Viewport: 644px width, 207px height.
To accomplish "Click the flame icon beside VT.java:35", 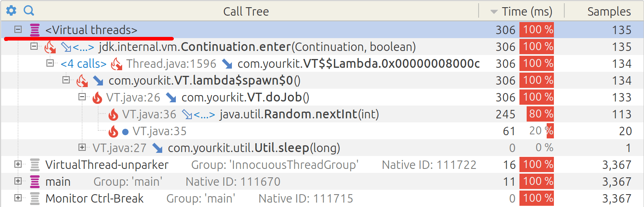I will pos(113,131).
